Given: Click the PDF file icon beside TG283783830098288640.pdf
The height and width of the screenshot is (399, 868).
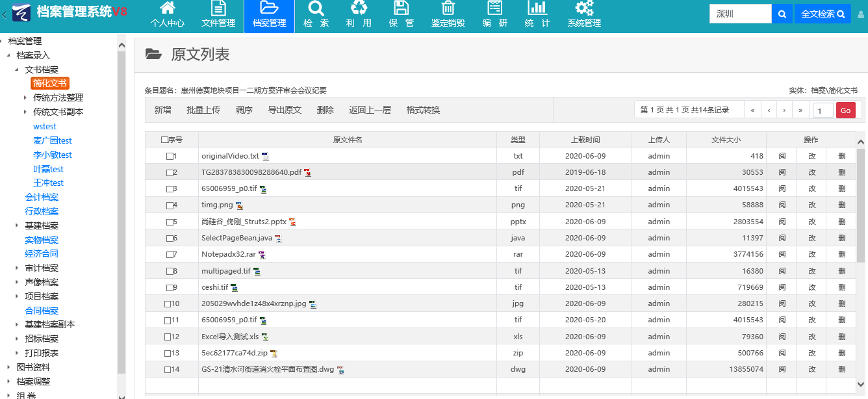Looking at the screenshot, I should 307,173.
